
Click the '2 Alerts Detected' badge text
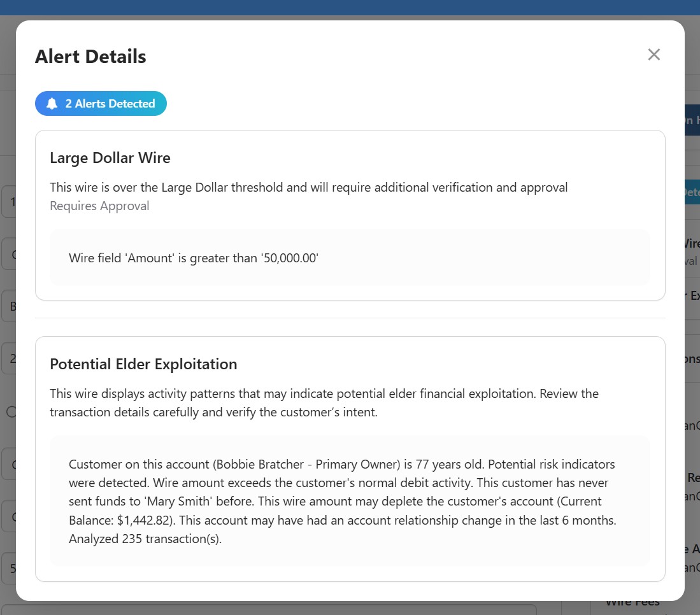coord(110,104)
